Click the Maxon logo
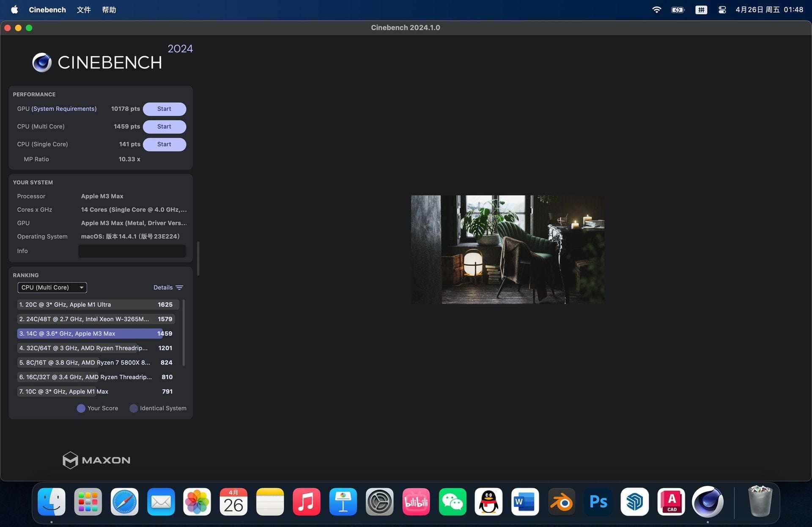 pyautogui.click(x=96, y=460)
